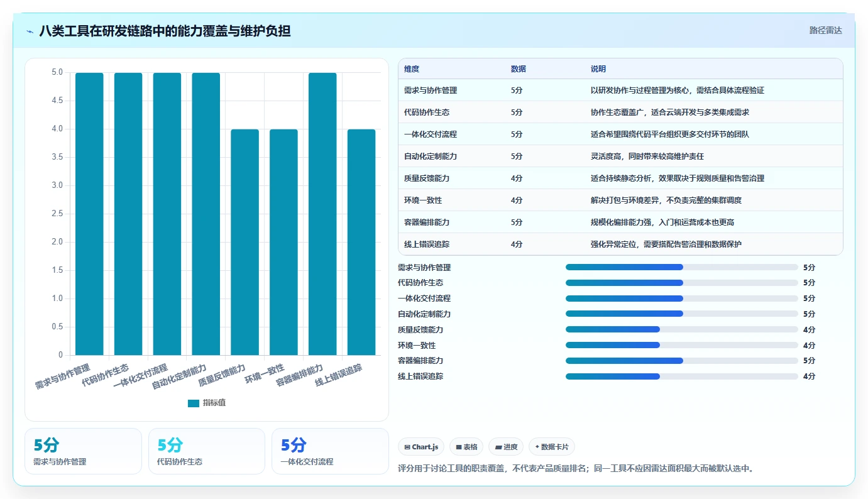Click the 自动化定制能力 chart bar
The width and height of the screenshot is (868, 499).
point(206,214)
